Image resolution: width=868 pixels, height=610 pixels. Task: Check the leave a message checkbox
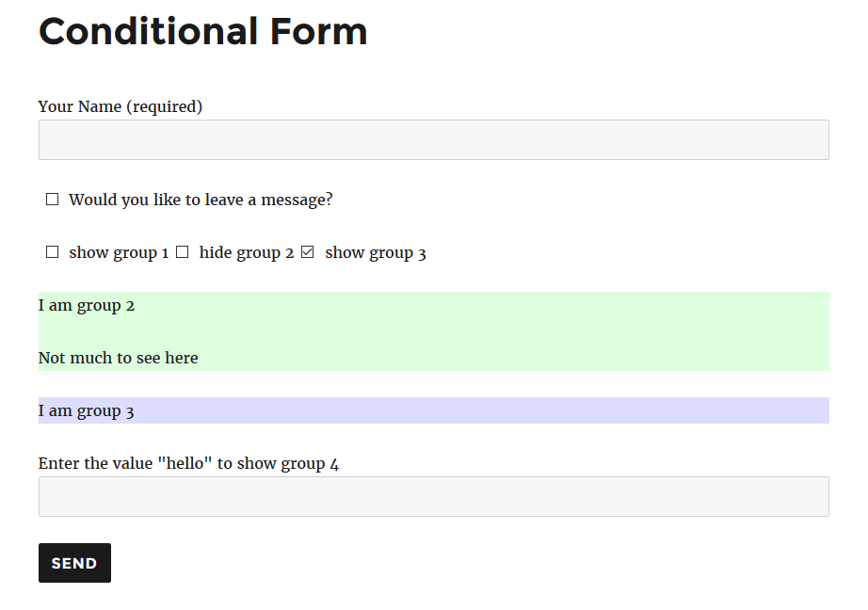(x=52, y=200)
